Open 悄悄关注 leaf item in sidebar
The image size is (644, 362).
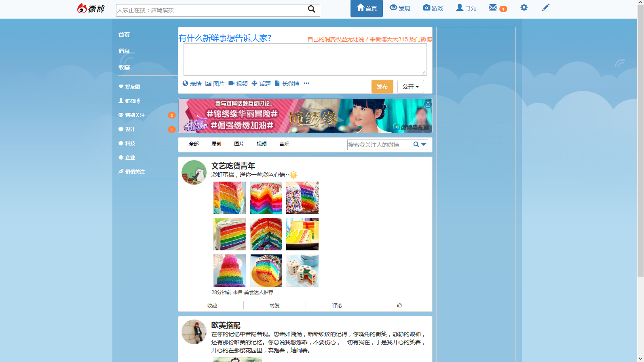[132, 171]
